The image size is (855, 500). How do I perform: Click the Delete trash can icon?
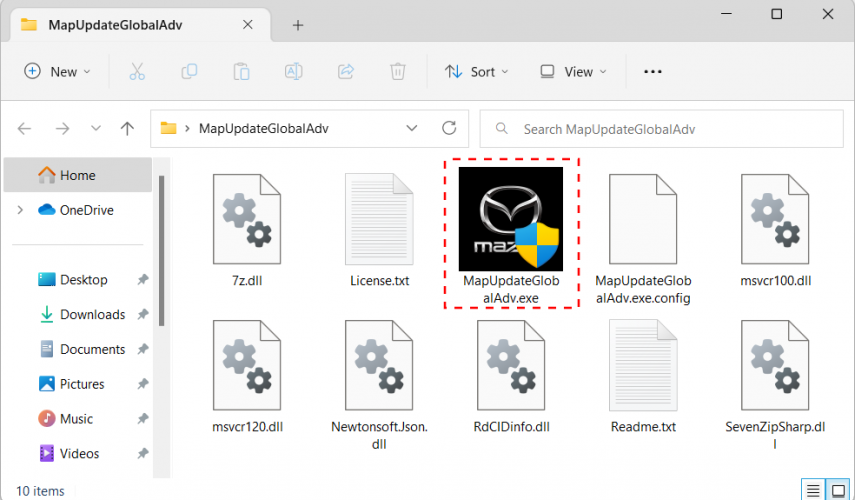click(x=398, y=72)
